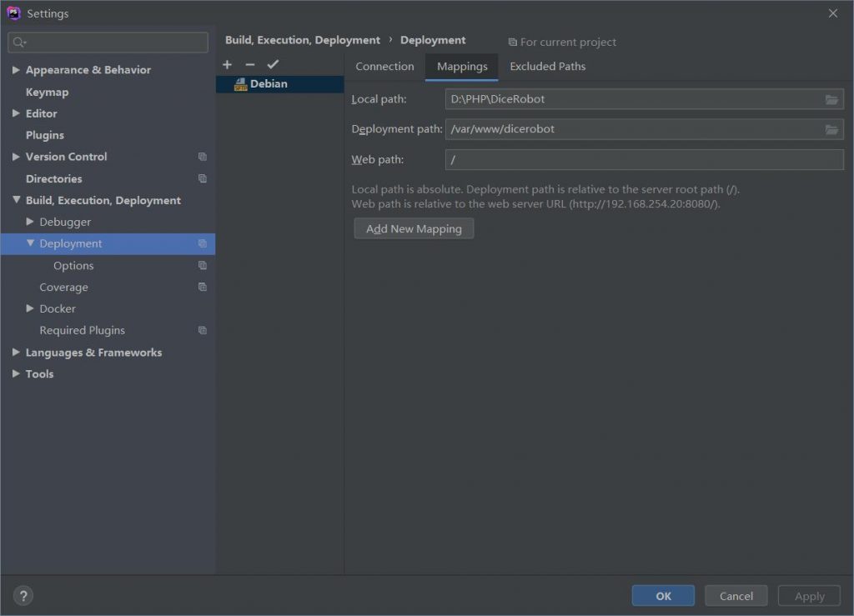Expand the Debugger node

pyautogui.click(x=30, y=222)
